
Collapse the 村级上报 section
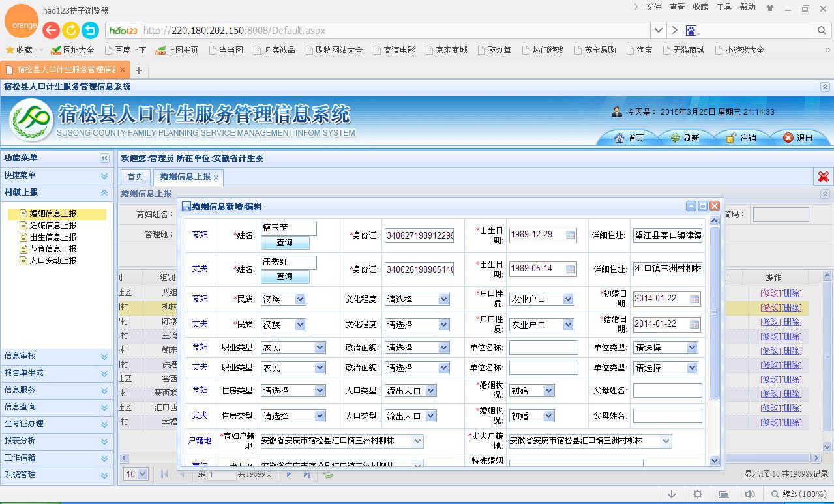coord(104,193)
